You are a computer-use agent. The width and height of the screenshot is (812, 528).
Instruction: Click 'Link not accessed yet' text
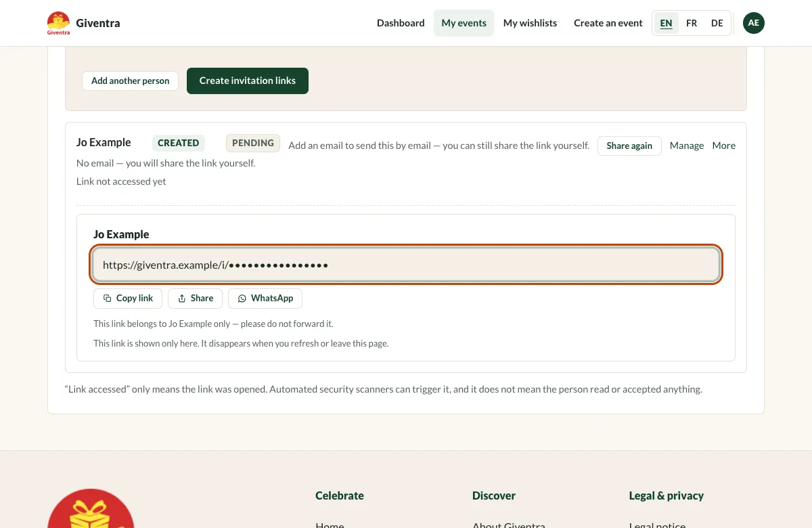click(x=121, y=181)
